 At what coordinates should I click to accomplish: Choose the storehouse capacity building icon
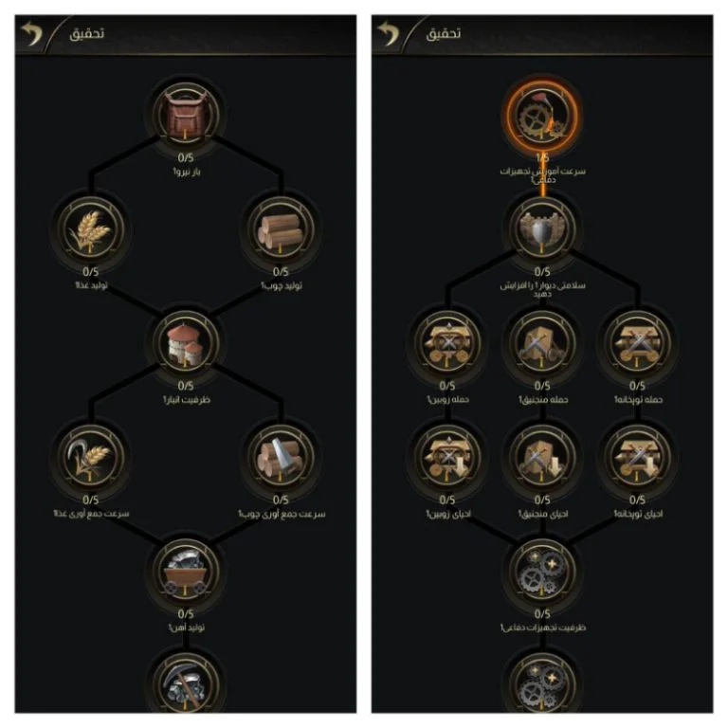pos(185,342)
